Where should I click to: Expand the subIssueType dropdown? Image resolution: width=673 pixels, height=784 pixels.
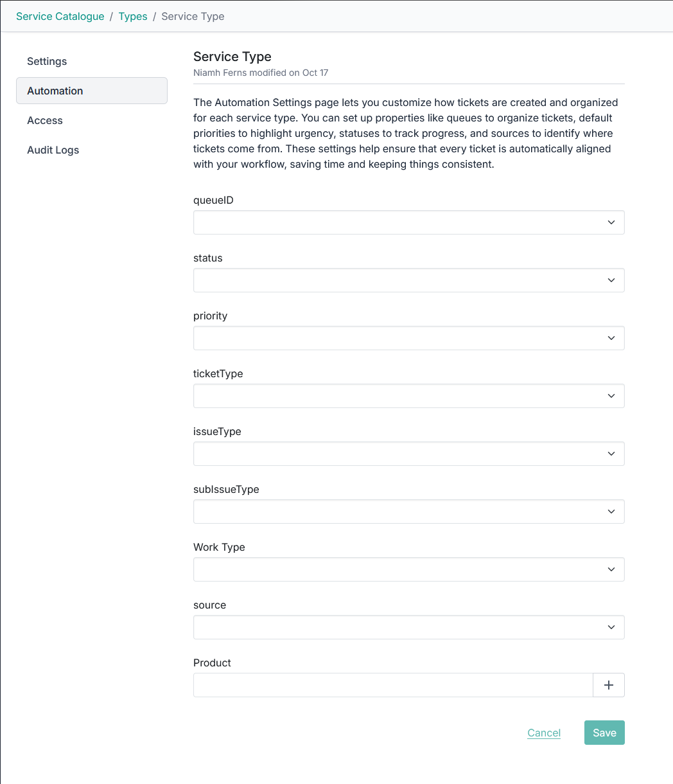(x=408, y=512)
